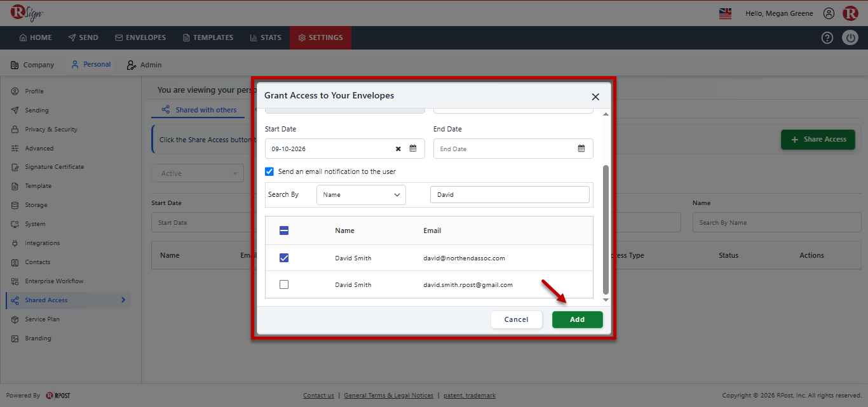Switch to the Company settings tab
Screen dimensions: 868x407
pyautogui.click(x=32, y=65)
